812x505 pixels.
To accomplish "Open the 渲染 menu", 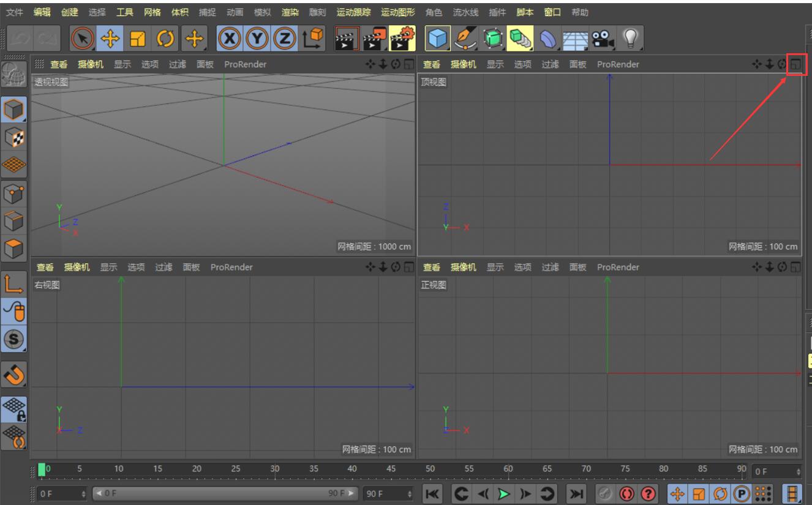I will tap(290, 12).
